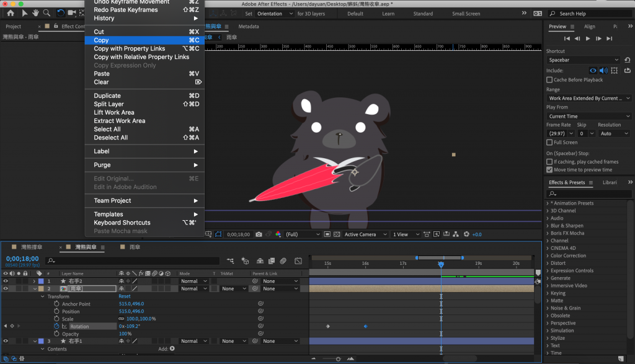Switch to the Align panel tab
The height and width of the screenshot is (364, 635).
coord(589,26)
